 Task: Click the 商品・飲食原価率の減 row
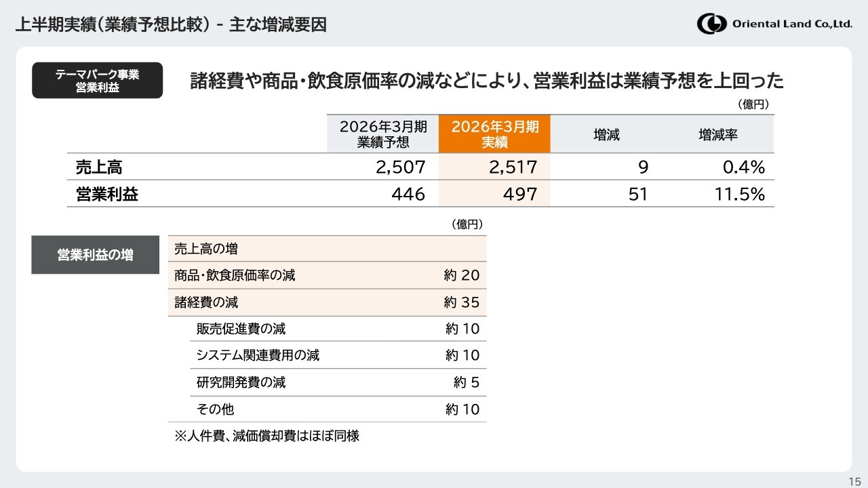pos(235,276)
